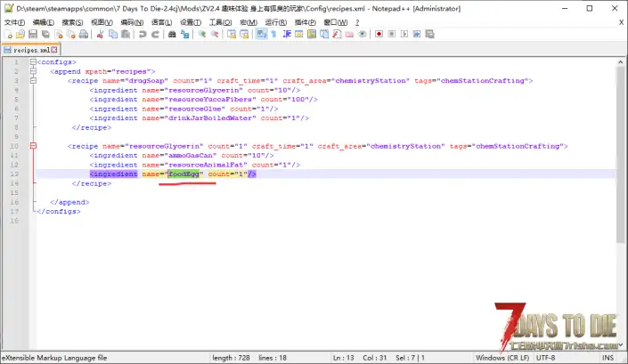The height and width of the screenshot is (364, 628).
Task: Click the Print toolbar icon
Action: (x=83, y=34)
